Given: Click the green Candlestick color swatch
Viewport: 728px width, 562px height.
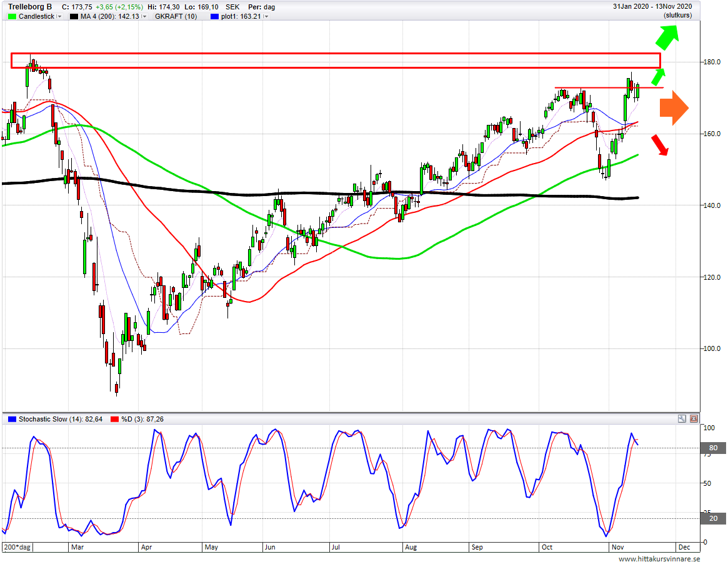Looking at the screenshot, I should click(x=12, y=16).
